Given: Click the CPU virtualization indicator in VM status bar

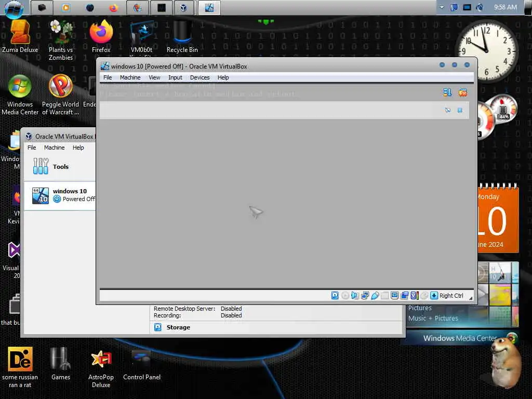Looking at the screenshot, I should point(414,296).
